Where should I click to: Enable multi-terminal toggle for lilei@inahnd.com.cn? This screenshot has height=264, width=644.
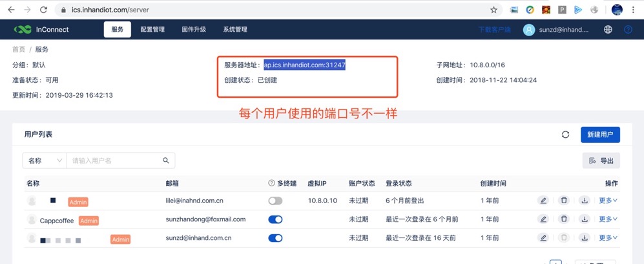[275, 201]
